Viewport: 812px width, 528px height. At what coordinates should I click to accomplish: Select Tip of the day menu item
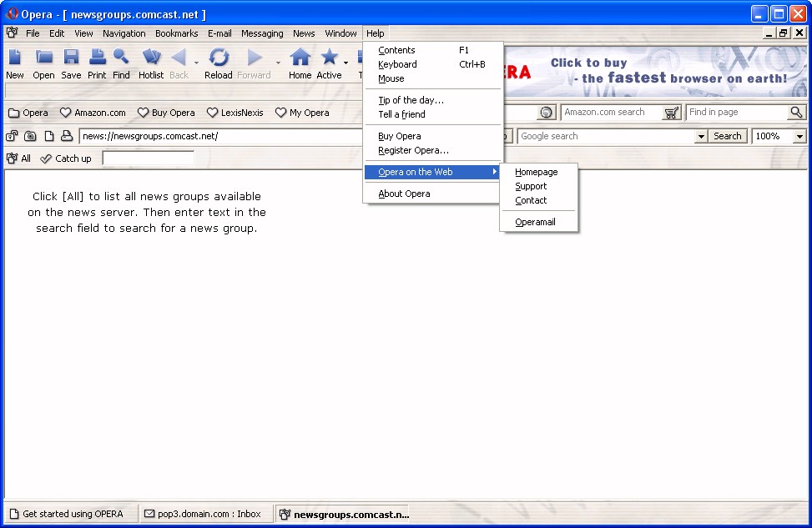pos(411,100)
